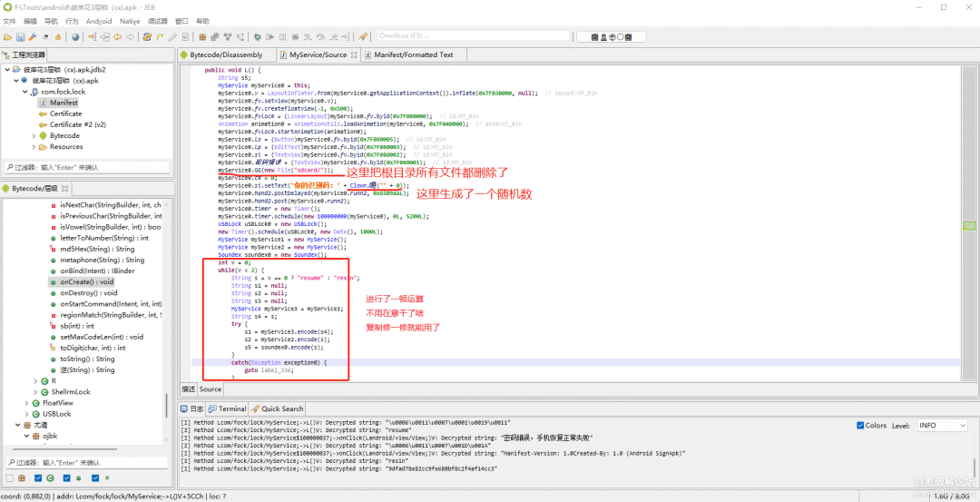Click the wrench options toolbar icon

pos(33,37)
